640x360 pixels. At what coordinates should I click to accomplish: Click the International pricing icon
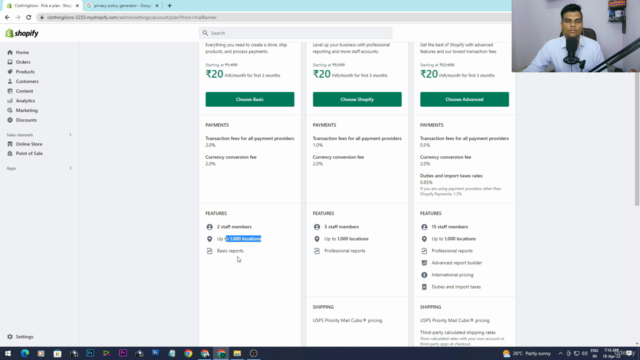click(424, 275)
